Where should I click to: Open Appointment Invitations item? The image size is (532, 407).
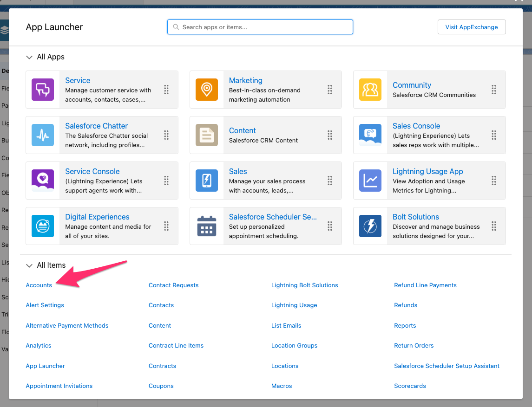[59, 386]
